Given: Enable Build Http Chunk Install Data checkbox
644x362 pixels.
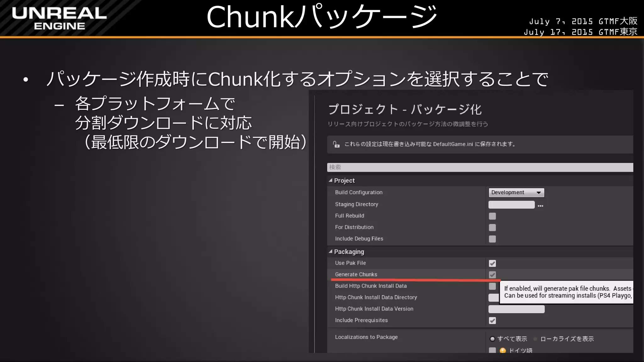Looking at the screenshot, I should pos(492,286).
